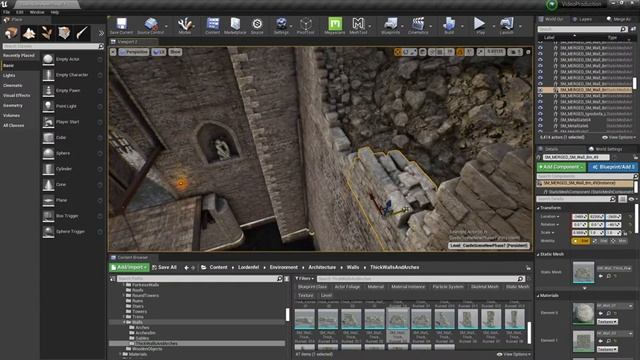This screenshot has width=640, height=360.
Task: Open the Blueprints toolbar icon
Action: click(x=391, y=25)
